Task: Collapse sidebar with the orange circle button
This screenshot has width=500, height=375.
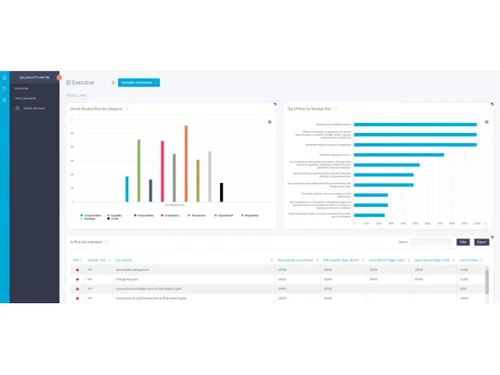Action: click(x=59, y=78)
